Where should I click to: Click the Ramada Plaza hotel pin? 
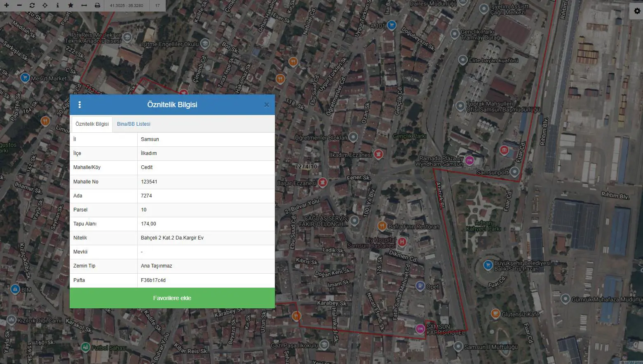pyautogui.click(x=469, y=160)
